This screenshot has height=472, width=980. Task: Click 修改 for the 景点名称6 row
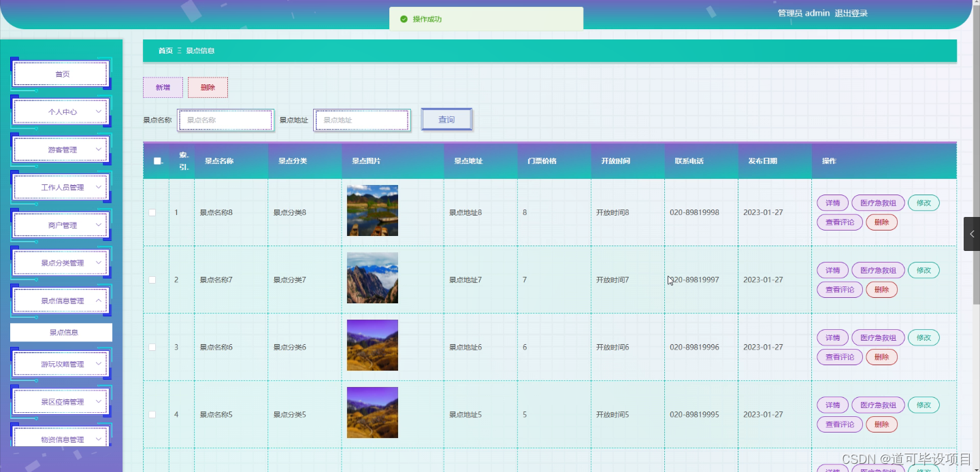click(924, 337)
